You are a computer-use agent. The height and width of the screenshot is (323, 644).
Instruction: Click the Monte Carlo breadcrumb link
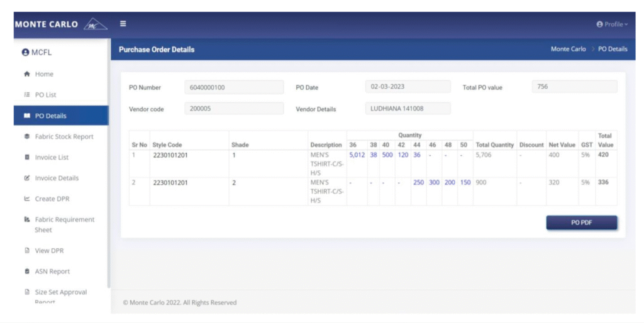568,49
